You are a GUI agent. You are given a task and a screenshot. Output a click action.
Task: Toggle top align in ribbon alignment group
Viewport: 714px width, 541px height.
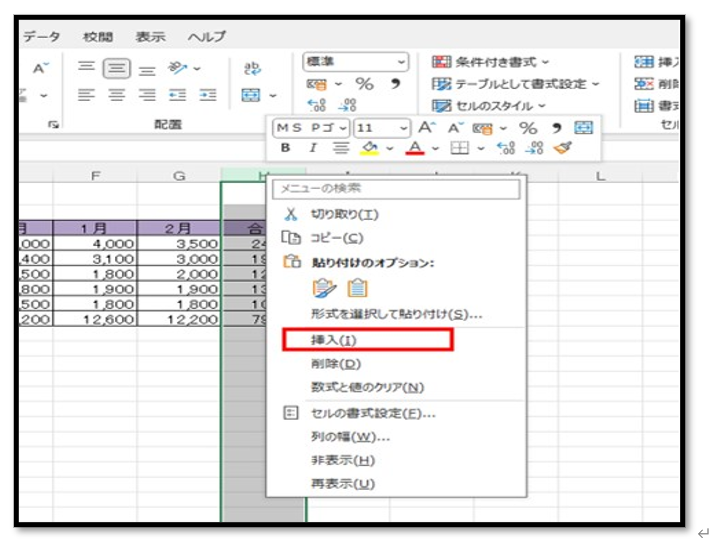point(86,67)
